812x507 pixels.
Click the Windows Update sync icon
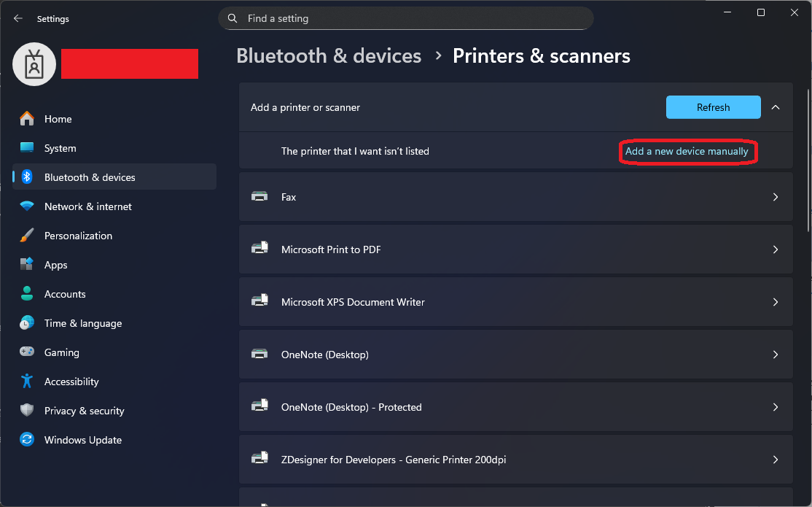tap(27, 440)
